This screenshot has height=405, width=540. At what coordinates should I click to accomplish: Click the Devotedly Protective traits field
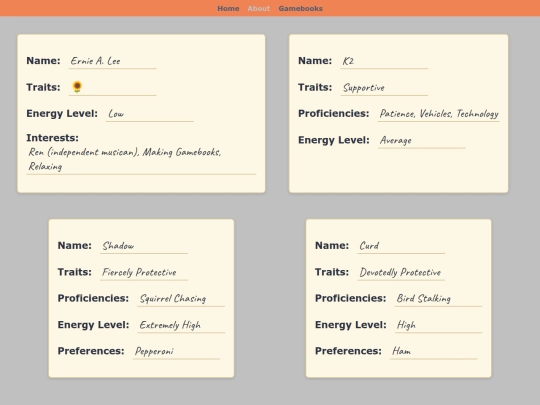pyautogui.click(x=401, y=272)
